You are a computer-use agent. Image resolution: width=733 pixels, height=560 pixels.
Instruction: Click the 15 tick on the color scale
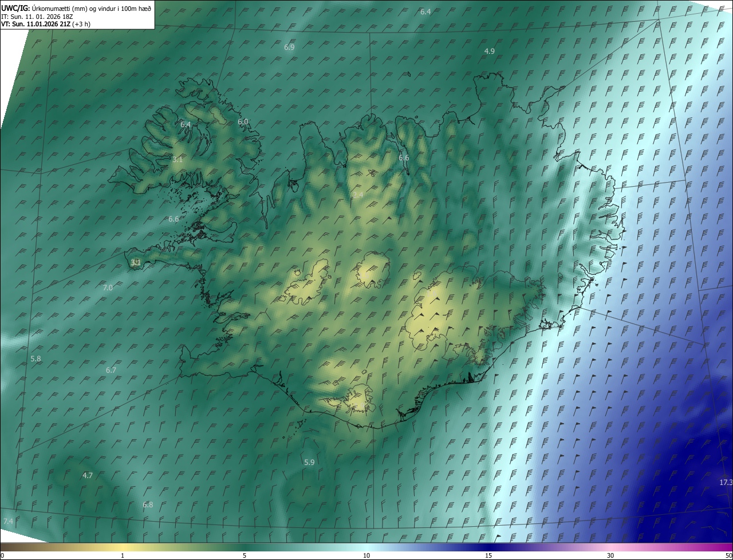coord(488,556)
